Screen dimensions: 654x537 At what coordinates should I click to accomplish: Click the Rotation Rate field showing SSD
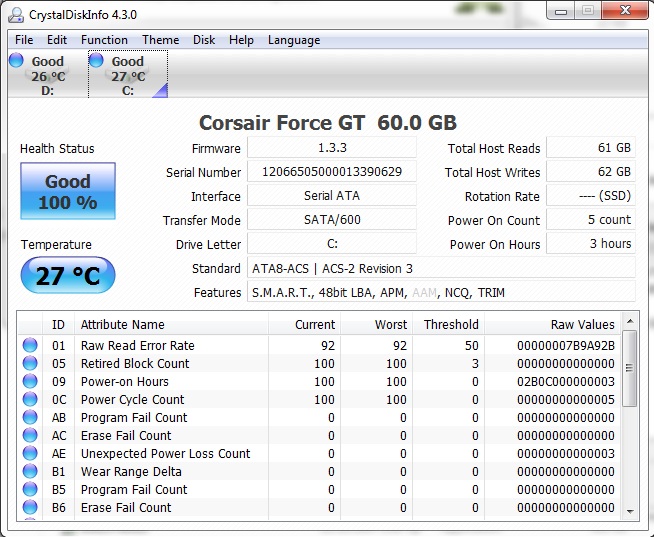[591, 196]
